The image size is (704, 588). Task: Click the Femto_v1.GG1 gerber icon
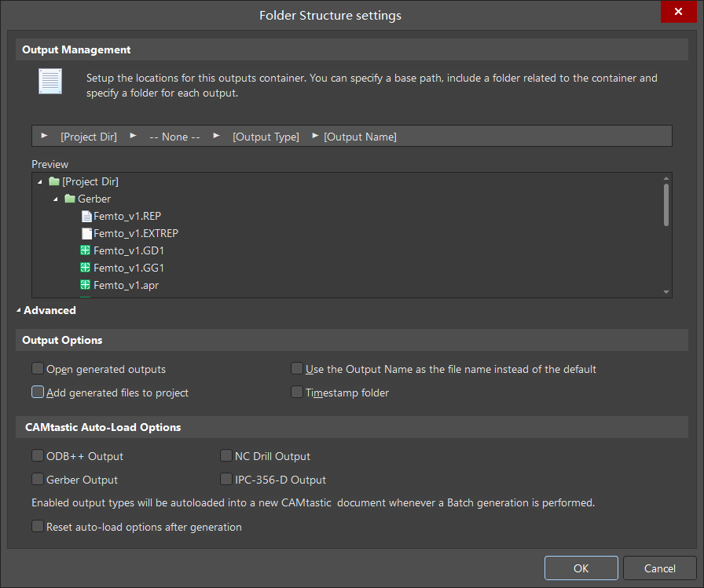[86, 268]
